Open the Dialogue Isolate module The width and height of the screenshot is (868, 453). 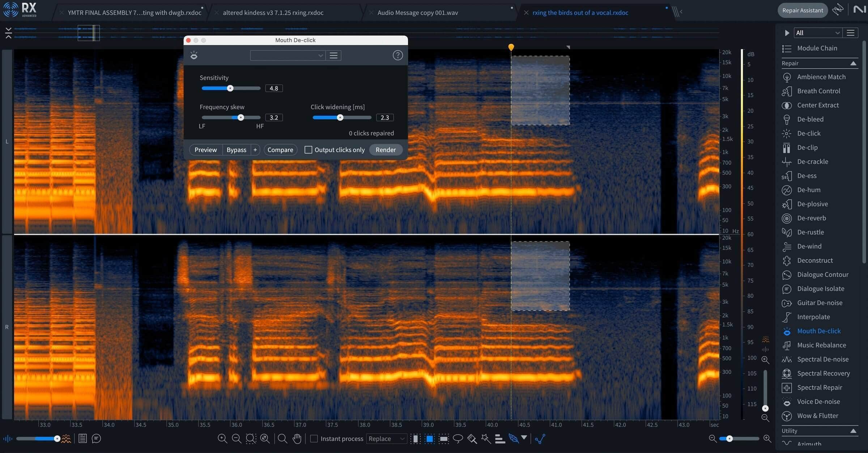click(813, 288)
